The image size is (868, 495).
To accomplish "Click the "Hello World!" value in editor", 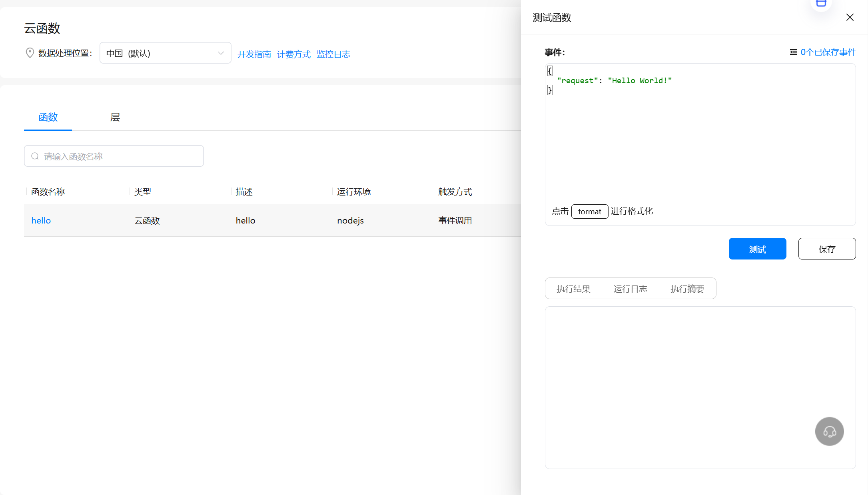I will coord(640,80).
